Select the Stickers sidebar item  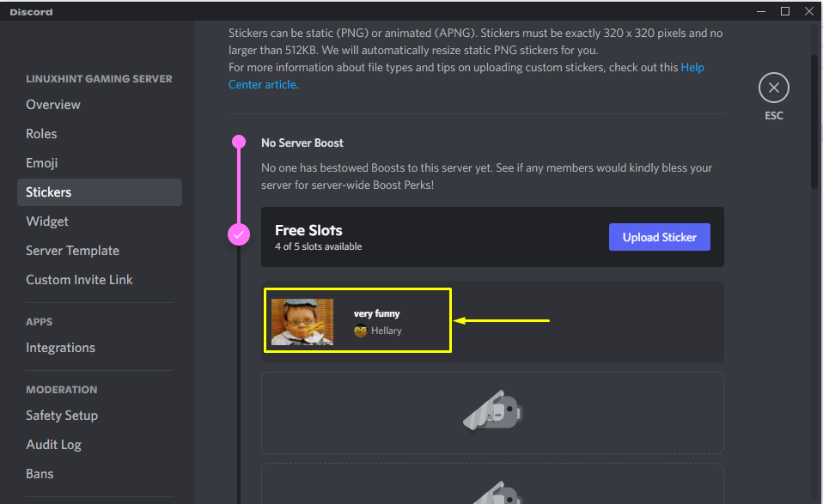tap(99, 192)
